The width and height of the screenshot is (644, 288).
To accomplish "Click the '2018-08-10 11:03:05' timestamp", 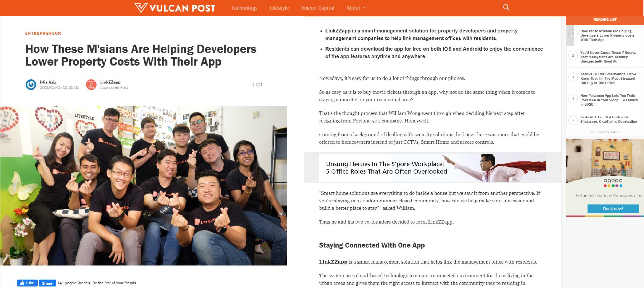I will (x=60, y=87).
